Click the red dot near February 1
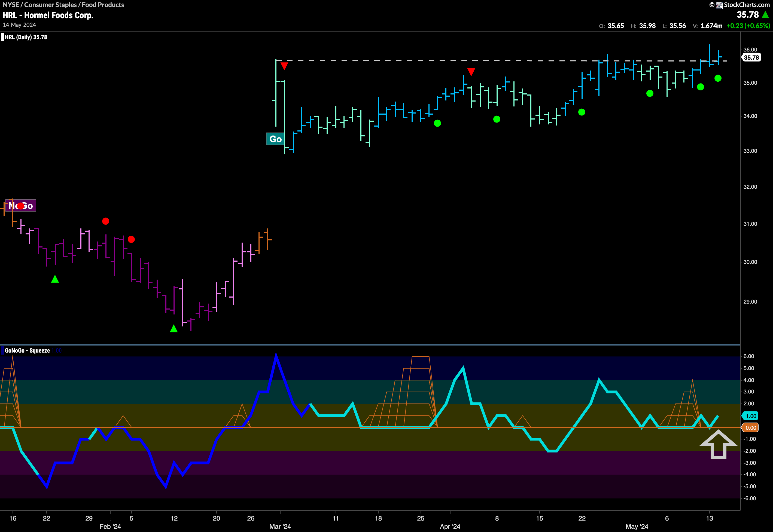The width and height of the screenshot is (773, 532). coord(106,221)
